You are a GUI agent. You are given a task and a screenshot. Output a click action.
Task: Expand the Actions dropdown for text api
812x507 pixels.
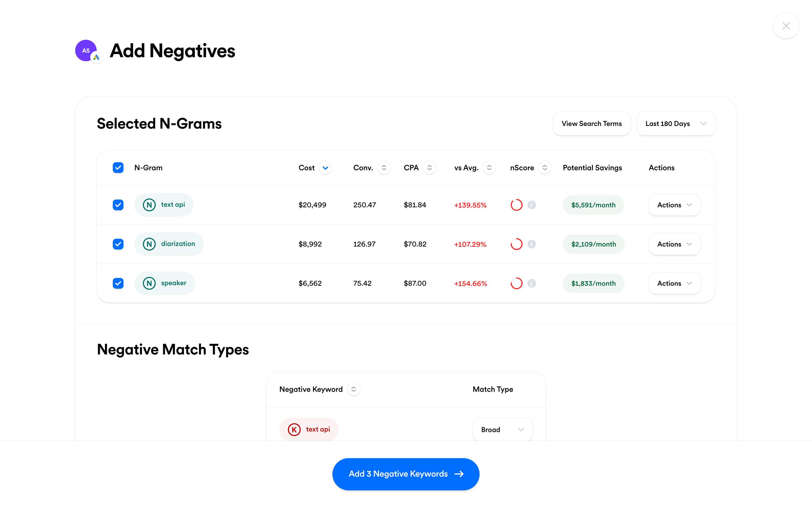point(674,204)
